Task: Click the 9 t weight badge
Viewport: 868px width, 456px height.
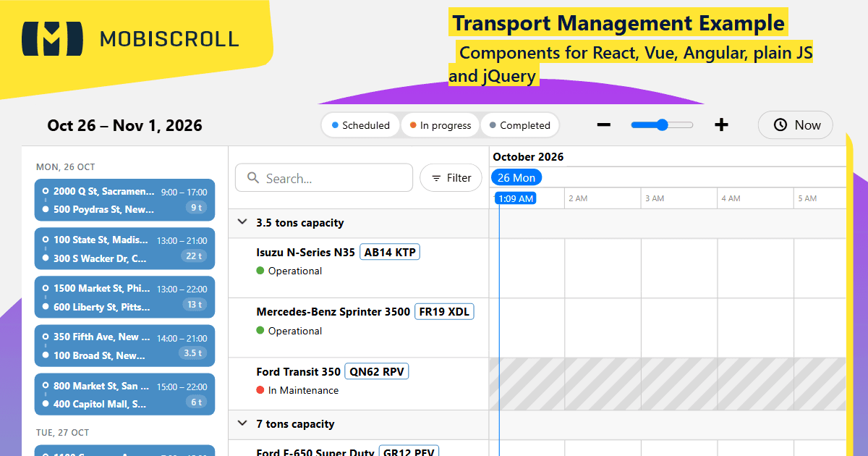Action: [x=196, y=208]
